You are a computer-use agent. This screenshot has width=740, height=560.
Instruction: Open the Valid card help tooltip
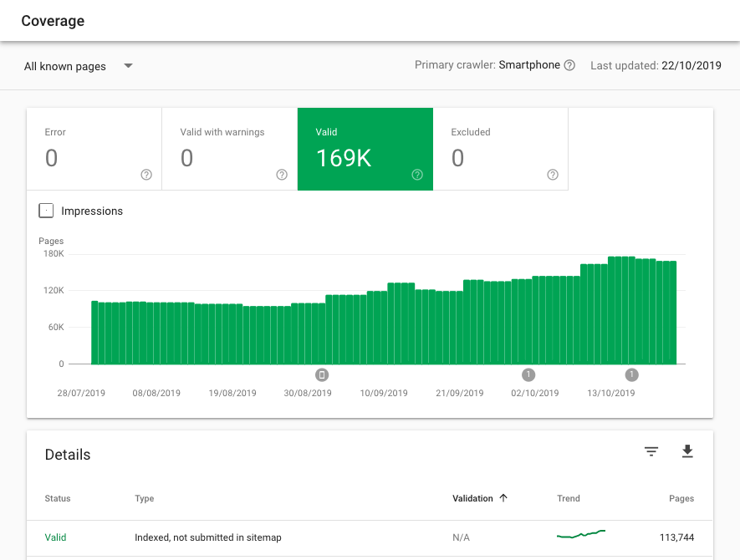[x=416, y=175]
